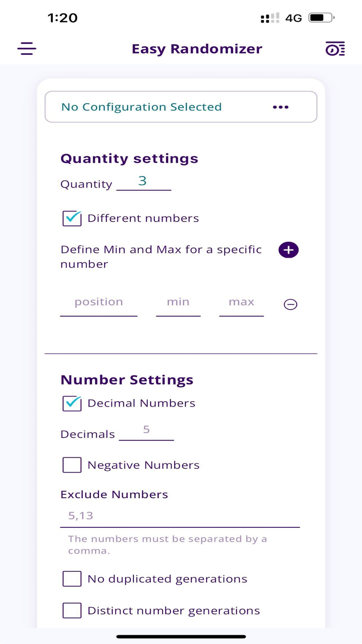
Task: Edit the Quantity value field
Action: pyautogui.click(x=144, y=181)
